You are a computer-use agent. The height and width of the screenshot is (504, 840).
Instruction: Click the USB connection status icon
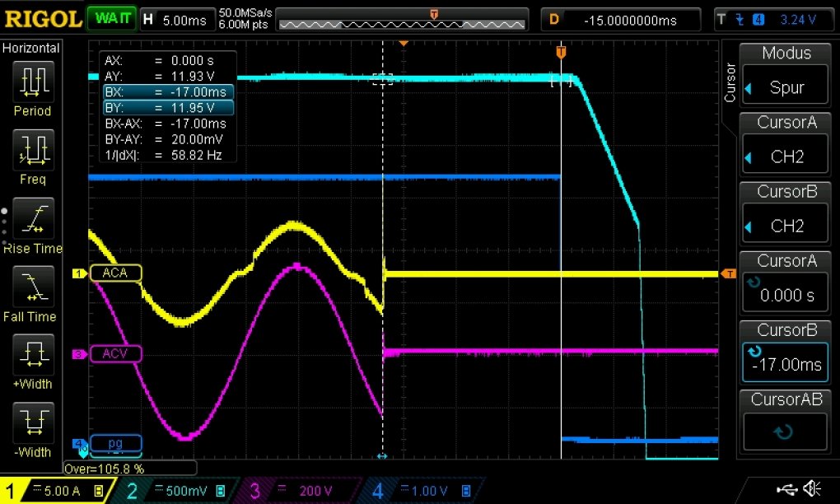click(x=786, y=488)
